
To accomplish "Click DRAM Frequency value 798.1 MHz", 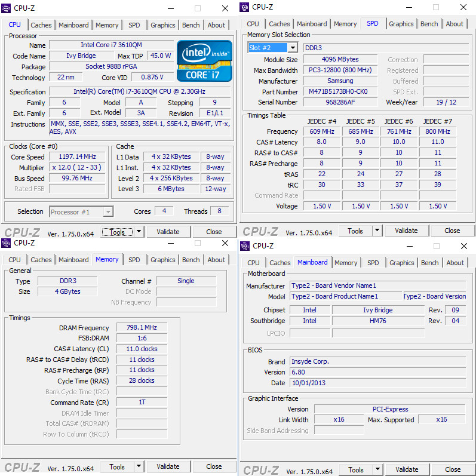I will click(x=142, y=327).
